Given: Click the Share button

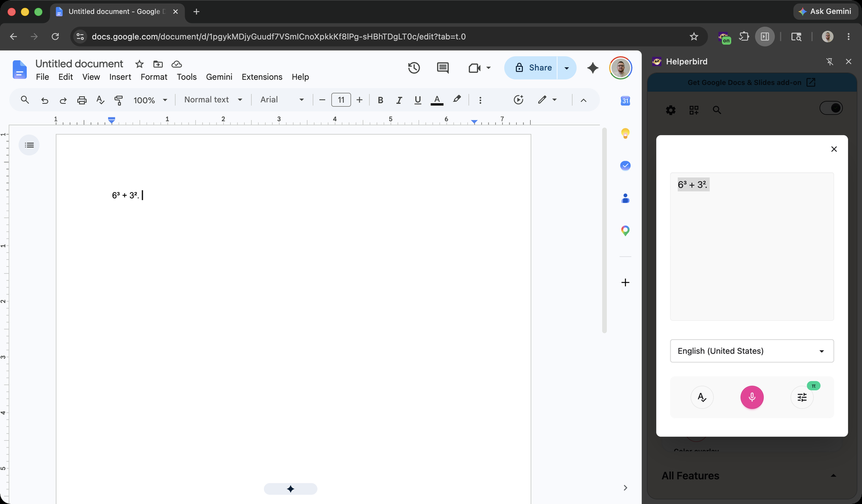Looking at the screenshot, I should click(x=531, y=68).
